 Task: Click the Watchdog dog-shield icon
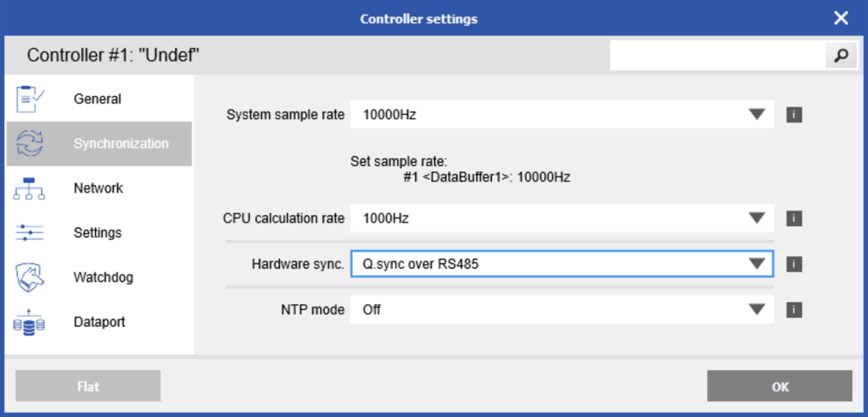pyautogui.click(x=30, y=277)
